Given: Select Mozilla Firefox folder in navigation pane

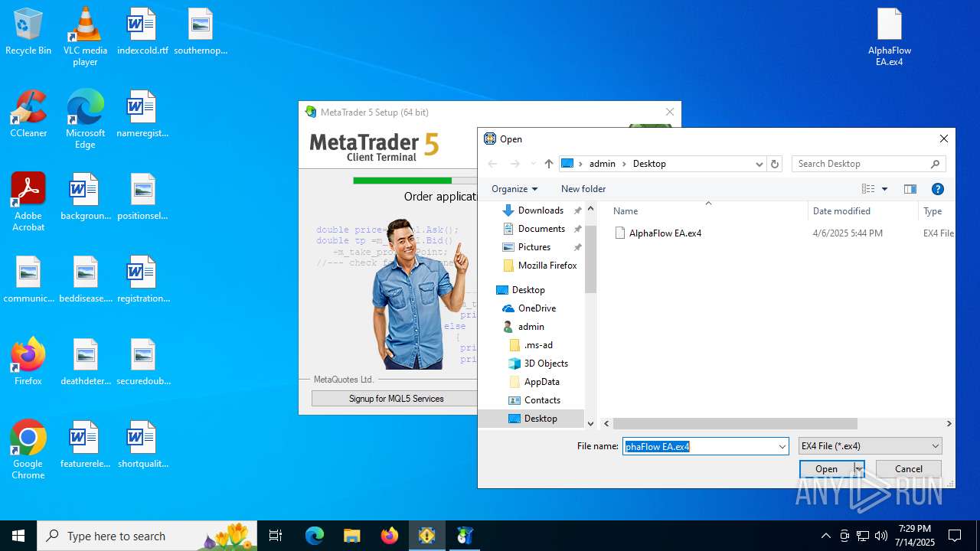Looking at the screenshot, I should pyautogui.click(x=547, y=266).
